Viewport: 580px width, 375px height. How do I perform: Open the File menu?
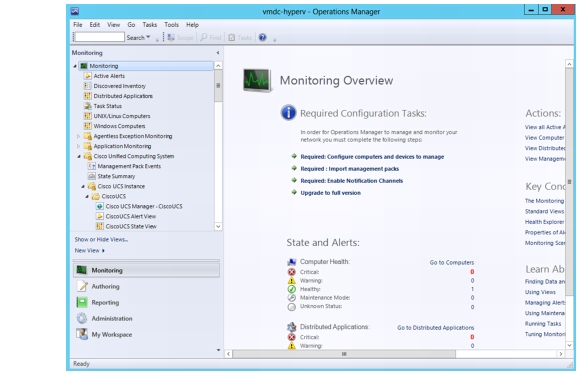78,25
